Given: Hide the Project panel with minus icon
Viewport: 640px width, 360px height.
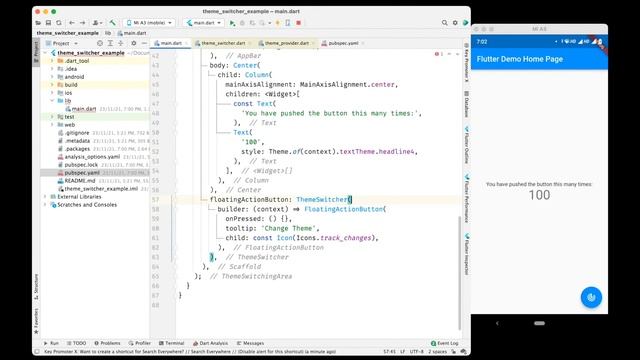Looking at the screenshot, I should coord(144,43).
